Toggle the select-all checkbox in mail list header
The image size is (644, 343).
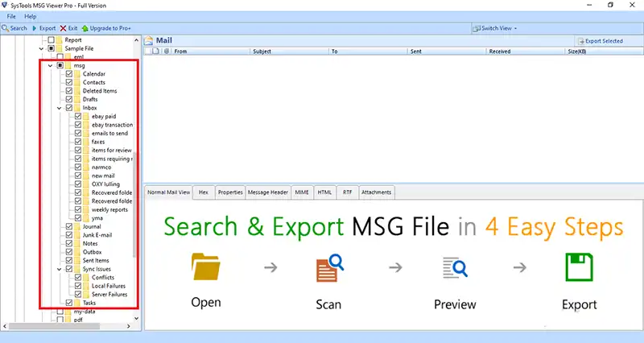click(147, 52)
